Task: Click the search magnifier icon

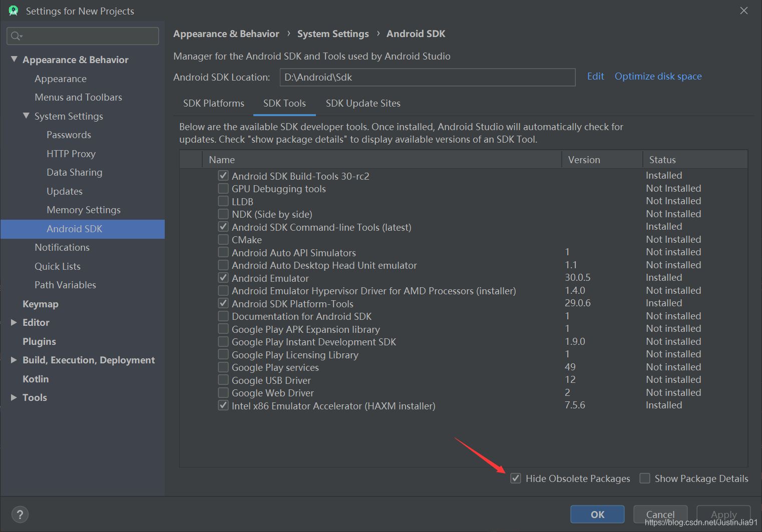Action: [x=16, y=36]
